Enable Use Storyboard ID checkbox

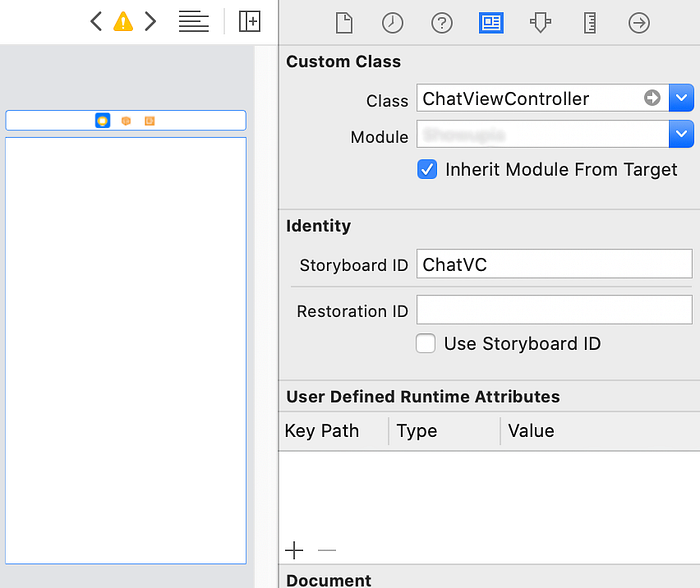[x=425, y=343]
